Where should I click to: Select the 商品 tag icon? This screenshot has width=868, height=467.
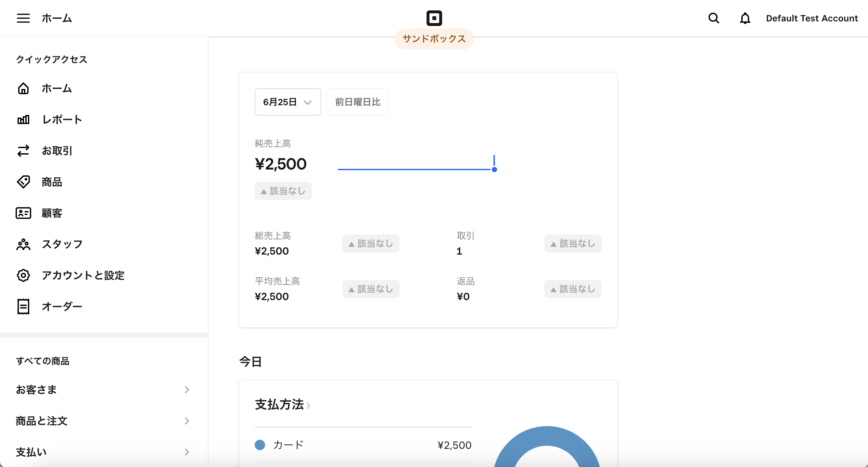[23, 182]
